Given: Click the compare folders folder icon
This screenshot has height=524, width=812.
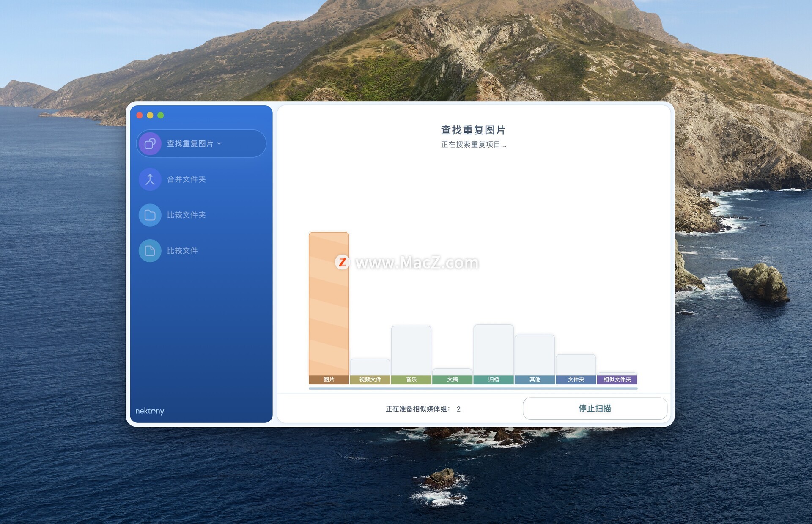Looking at the screenshot, I should (x=150, y=215).
